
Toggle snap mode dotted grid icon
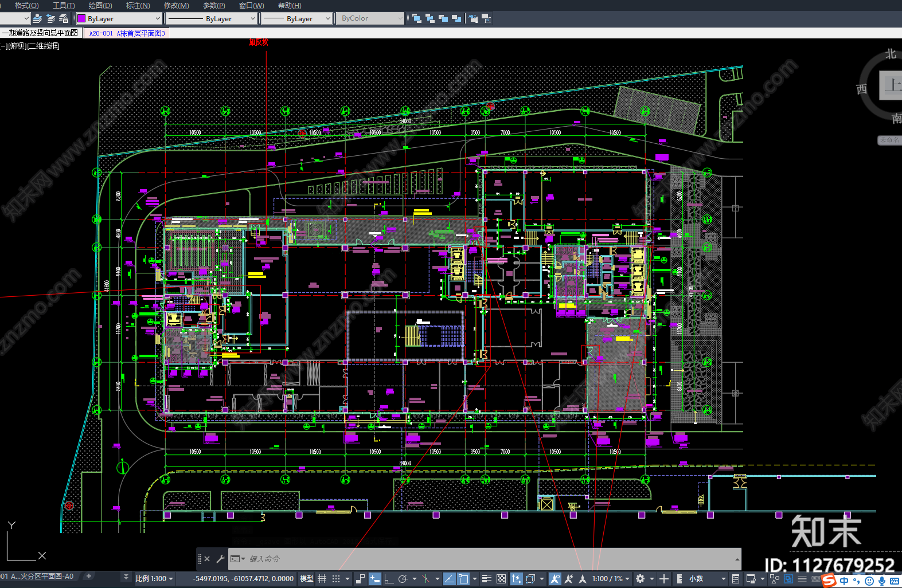click(336, 579)
